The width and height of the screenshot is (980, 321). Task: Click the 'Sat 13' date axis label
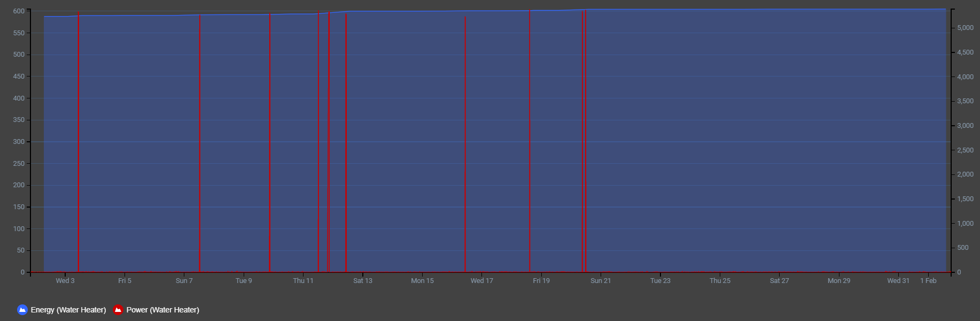pos(363,281)
